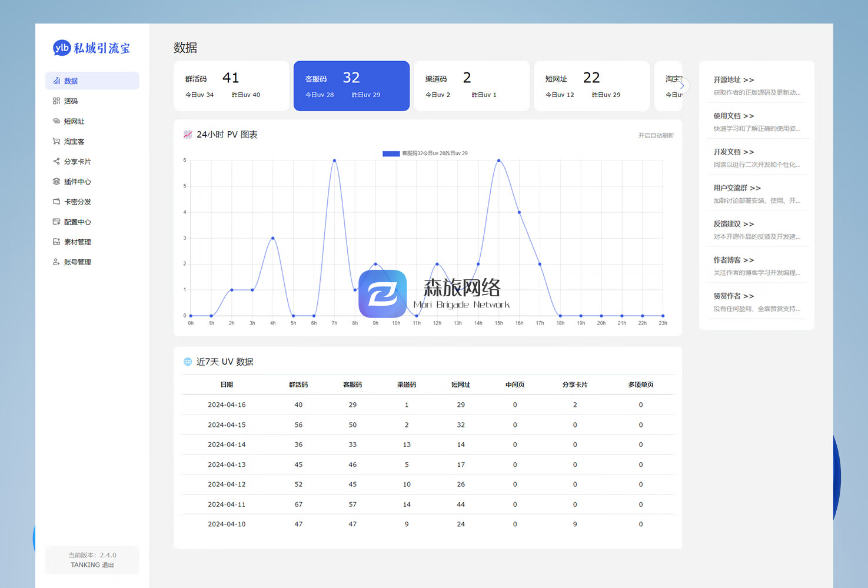Screen dimensions: 868x588
Task: Open the 使用文档 >> link
Action: point(733,116)
